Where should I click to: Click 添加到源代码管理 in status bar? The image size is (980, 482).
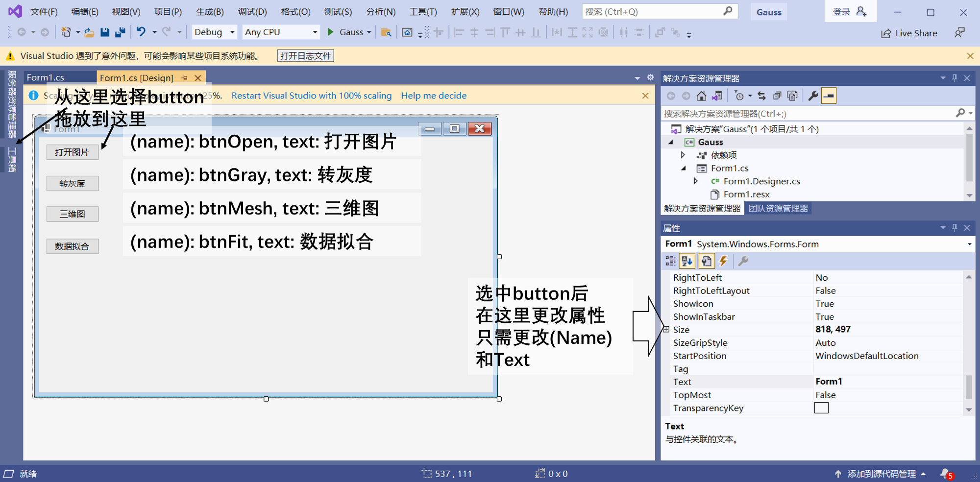881,474
